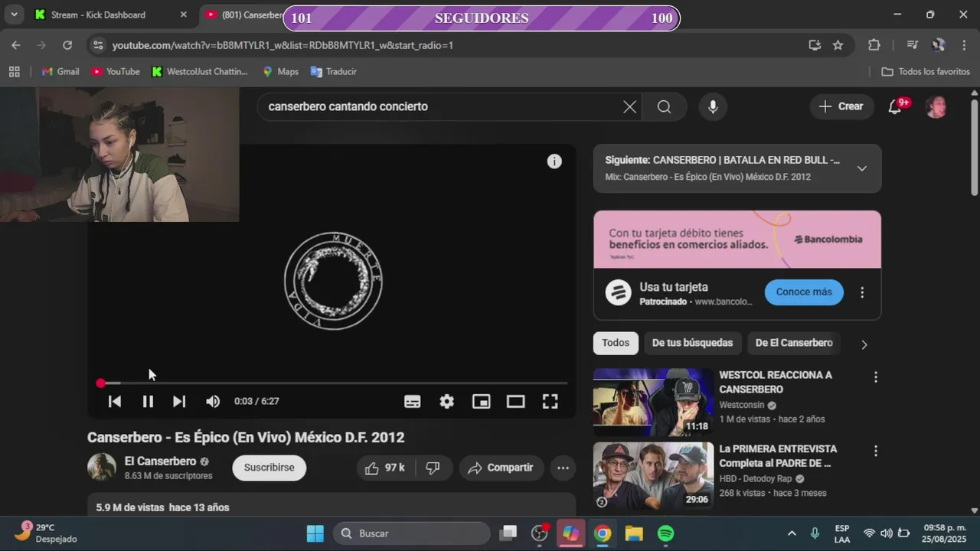Select the Todos filter chip
Viewport: 980px width, 551px height.
tap(616, 343)
